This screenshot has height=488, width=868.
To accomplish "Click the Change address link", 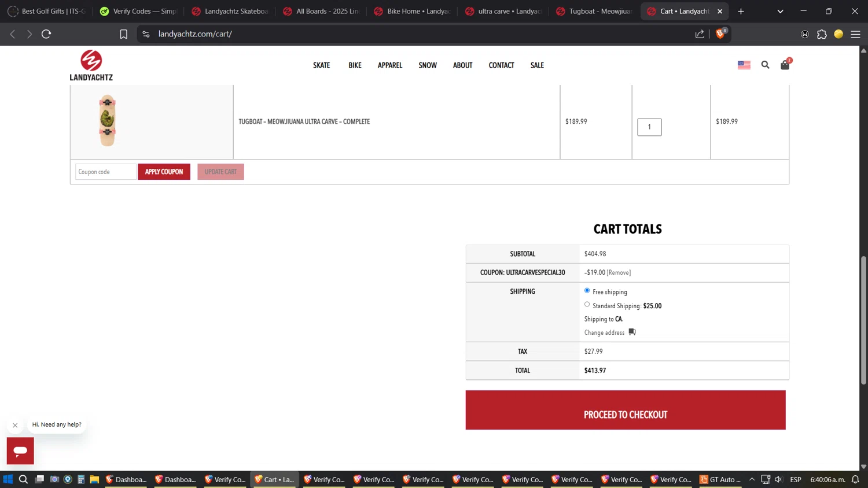I will point(604,332).
